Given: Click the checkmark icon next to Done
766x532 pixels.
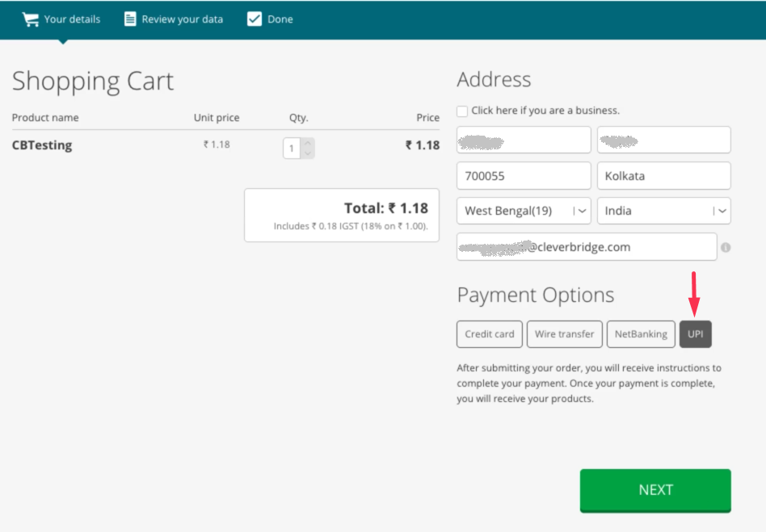Looking at the screenshot, I should 253,19.
